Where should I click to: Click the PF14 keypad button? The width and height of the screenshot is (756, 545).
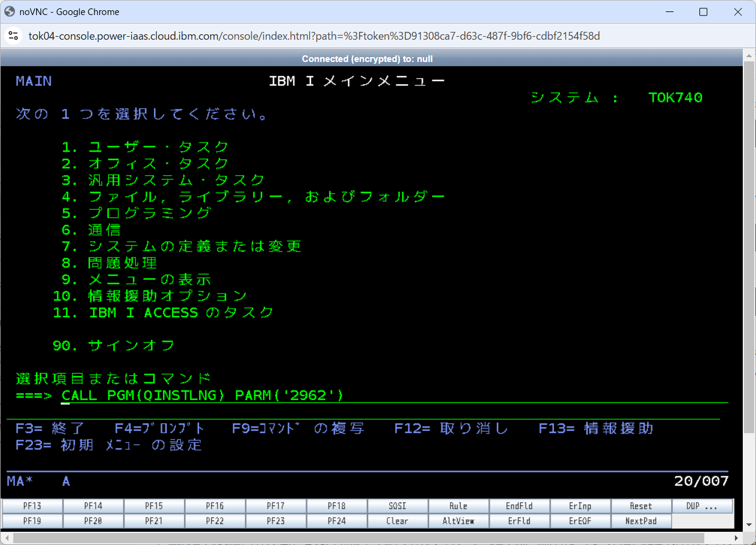pos(93,507)
